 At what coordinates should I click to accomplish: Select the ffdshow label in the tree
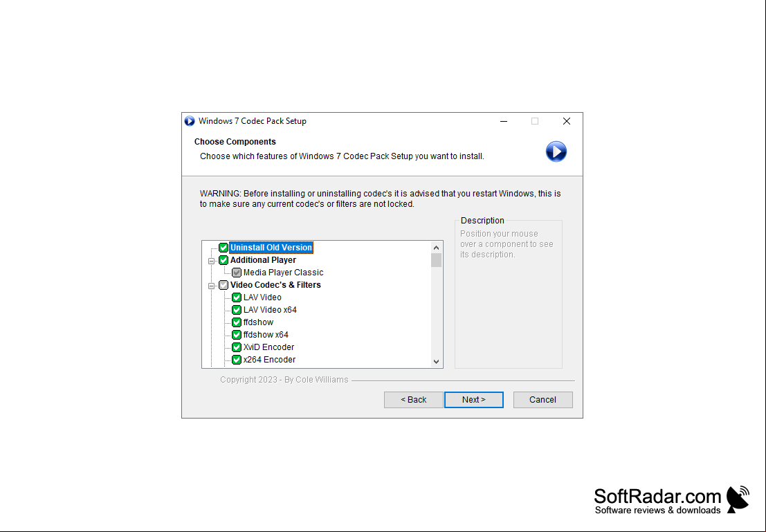coord(258,322)
